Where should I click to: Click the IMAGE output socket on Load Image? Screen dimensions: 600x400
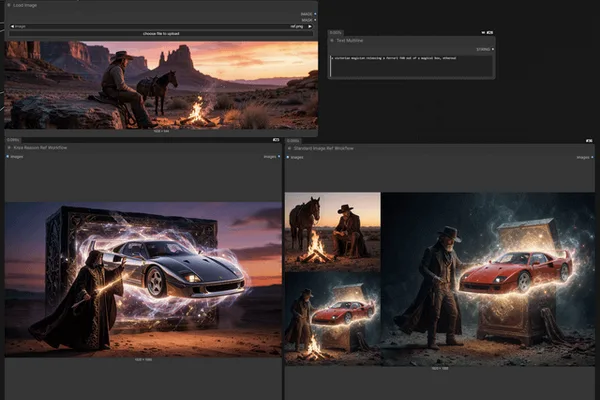315,14
